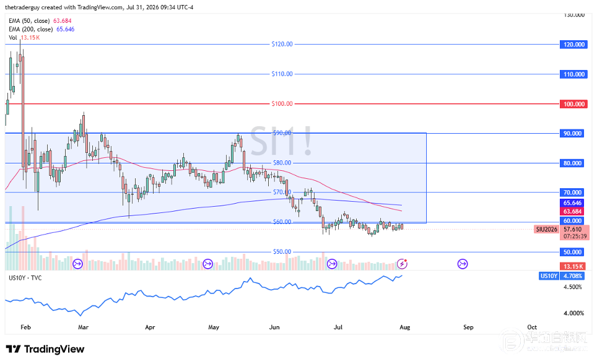Select the $60.00 horizontal line label
This screenshot has height=364, width=597.
click(x=282, y=222)
